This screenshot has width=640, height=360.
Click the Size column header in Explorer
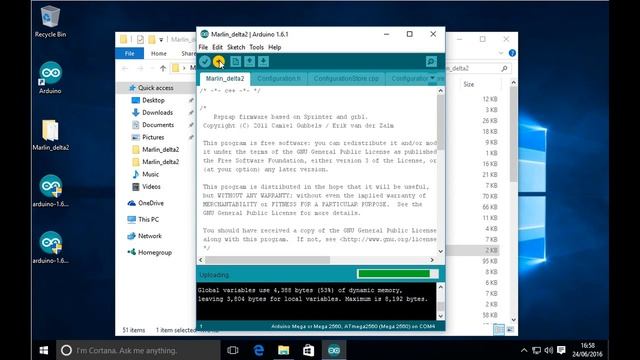(x=469, y=84)
